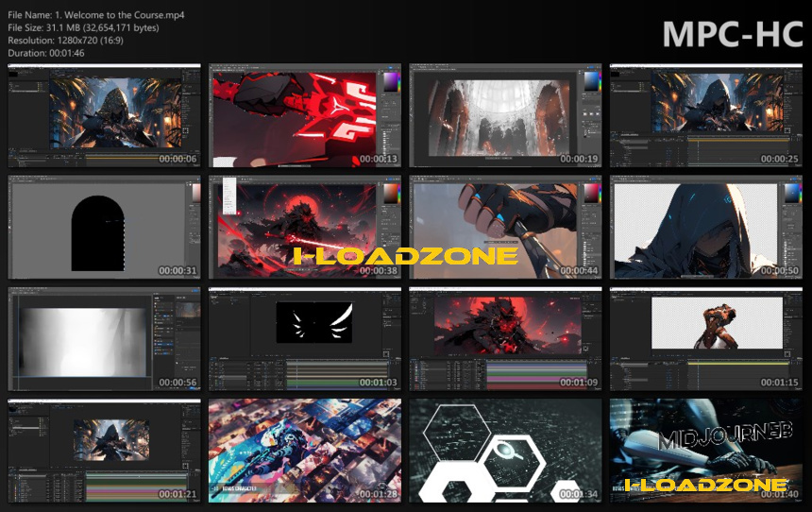Select the image collage thumbnail at 00:01:28
The height and width of the screenshot is (512, 812).
click(304, 451)
